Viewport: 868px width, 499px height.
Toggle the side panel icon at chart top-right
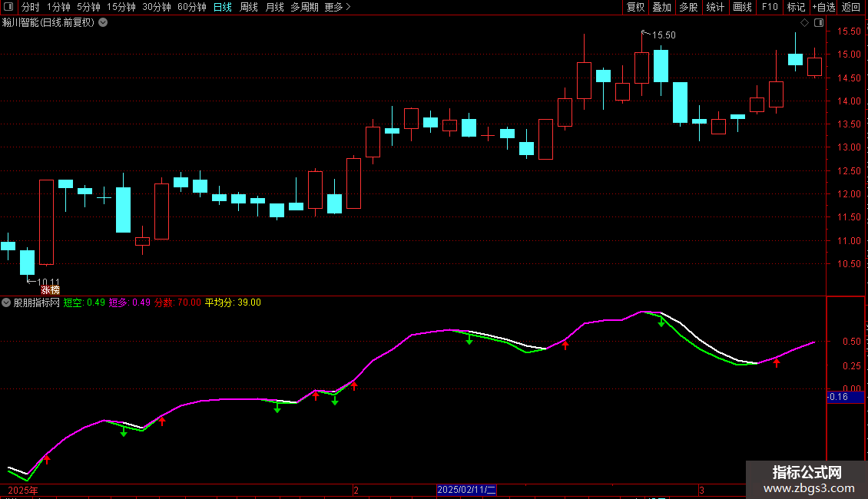820,22
